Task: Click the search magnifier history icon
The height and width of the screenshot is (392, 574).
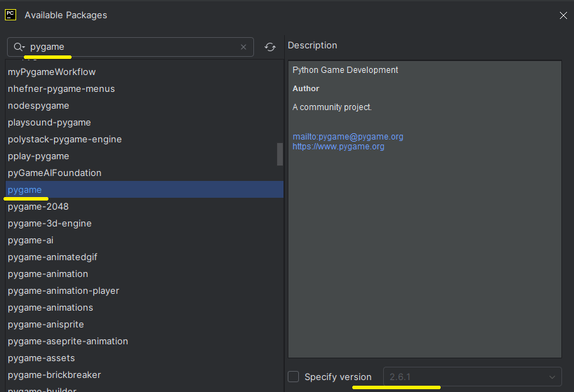Action: pos(19,47)
